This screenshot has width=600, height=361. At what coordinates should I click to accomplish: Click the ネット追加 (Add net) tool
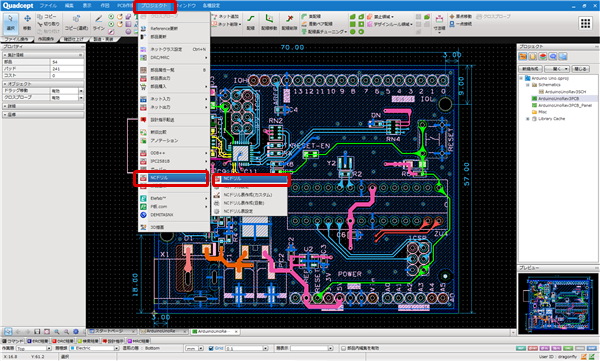(x=226, y=16)
